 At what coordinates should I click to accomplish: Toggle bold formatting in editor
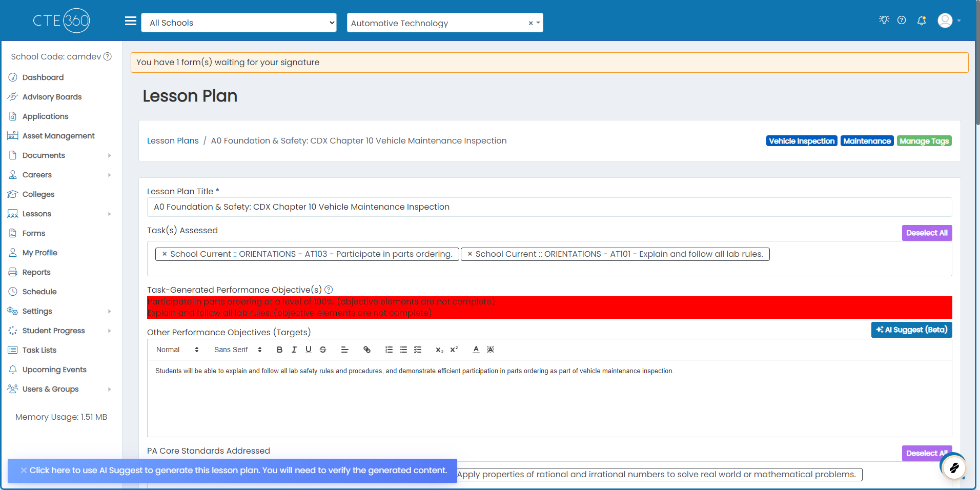(279, 350)
